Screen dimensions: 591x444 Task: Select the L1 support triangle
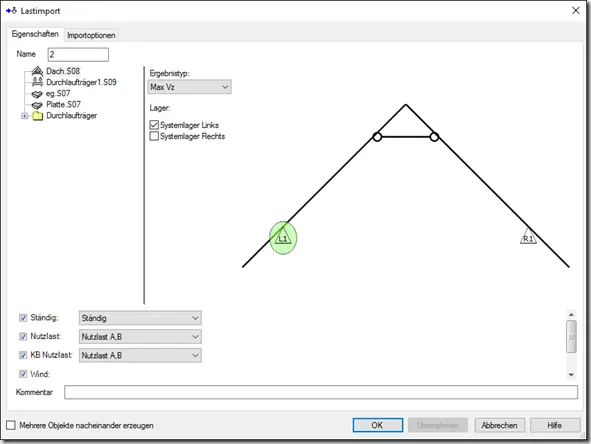pos(283,237)
